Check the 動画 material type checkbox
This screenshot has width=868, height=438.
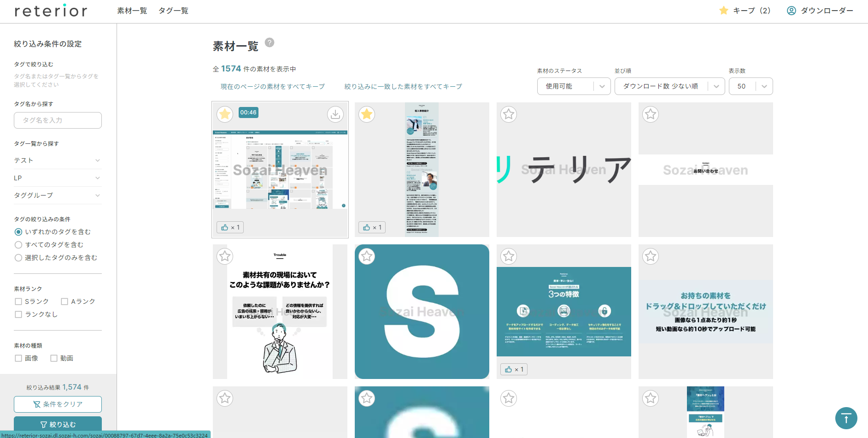[54, 358]
